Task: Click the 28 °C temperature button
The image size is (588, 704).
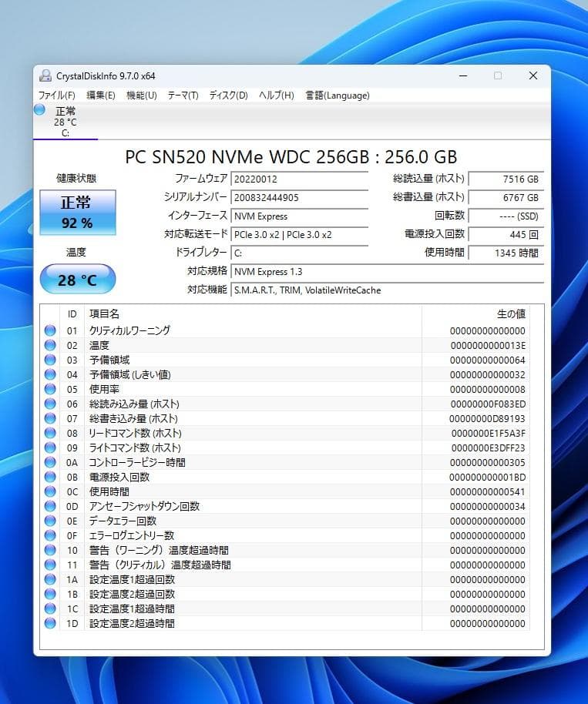Action: tap(77, 280)
